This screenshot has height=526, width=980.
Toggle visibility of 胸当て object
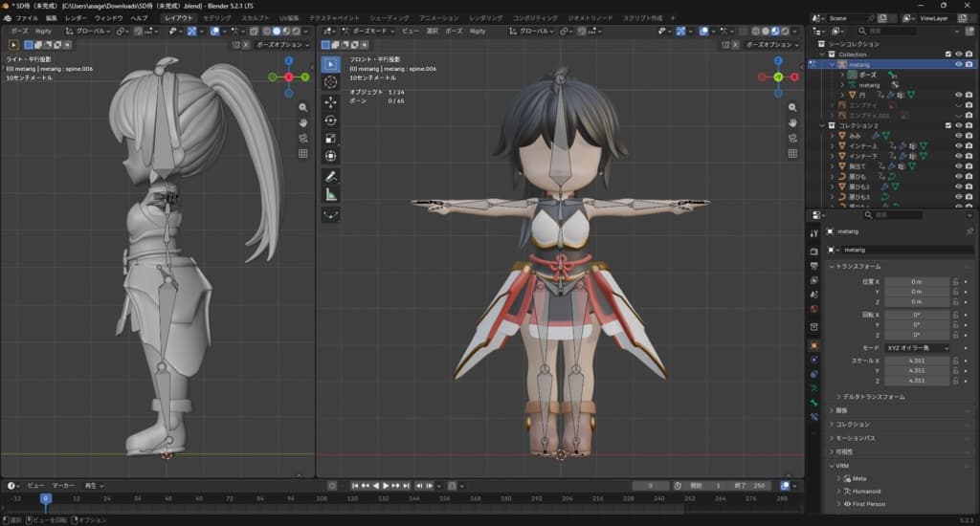(x=958, y=166)
